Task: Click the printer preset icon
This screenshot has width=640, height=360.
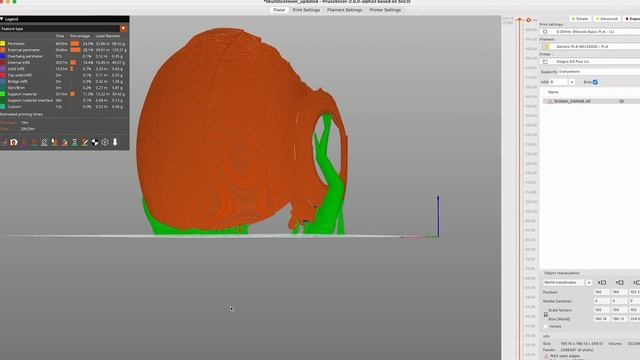Action: (545, 61)
